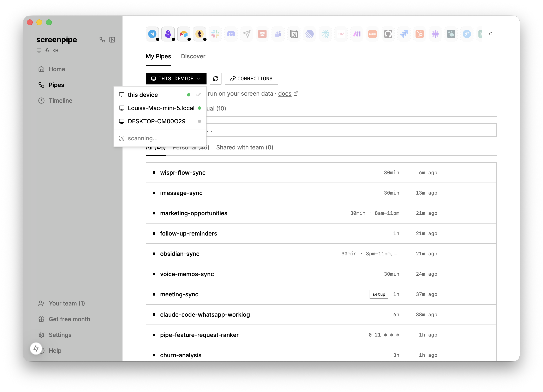The width and height of the screenshot is (543, 392).
Task: Choose DESKTOP-CM00O29 in device dropdown
Action: pyautogui.click(x=157, y=121)
